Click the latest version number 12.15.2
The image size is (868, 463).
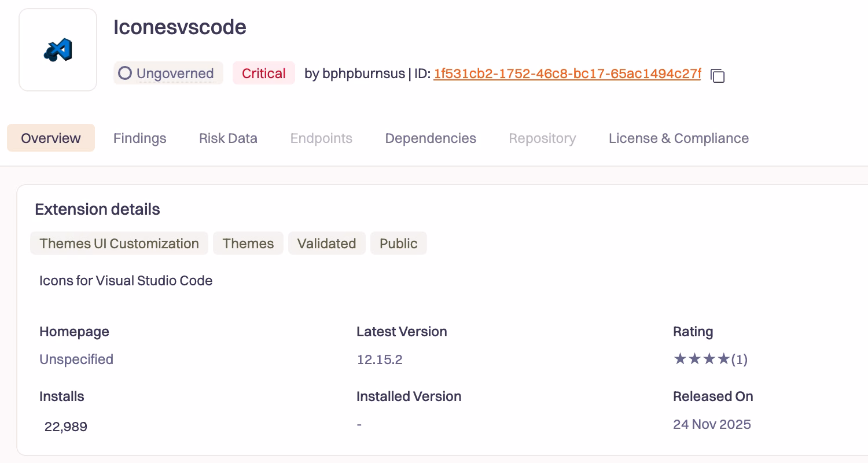click(380, 359)
